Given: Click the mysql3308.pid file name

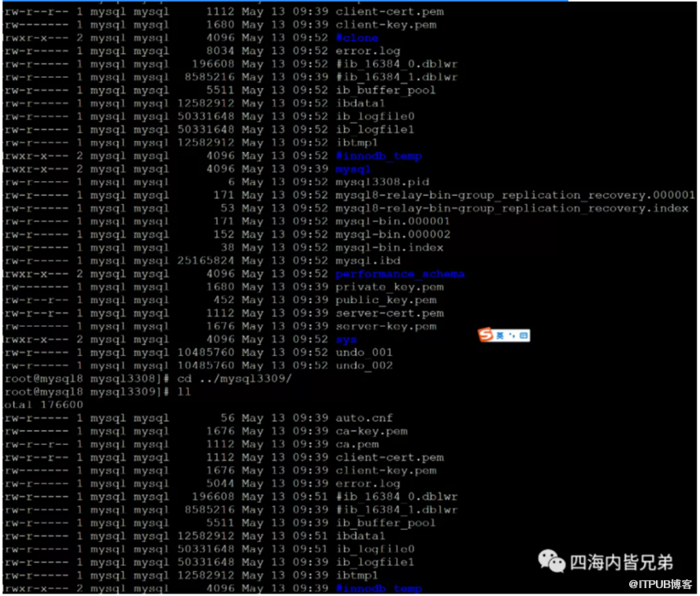Looking at the screenshot, I should pyautogui.click(x=383, y=182).
